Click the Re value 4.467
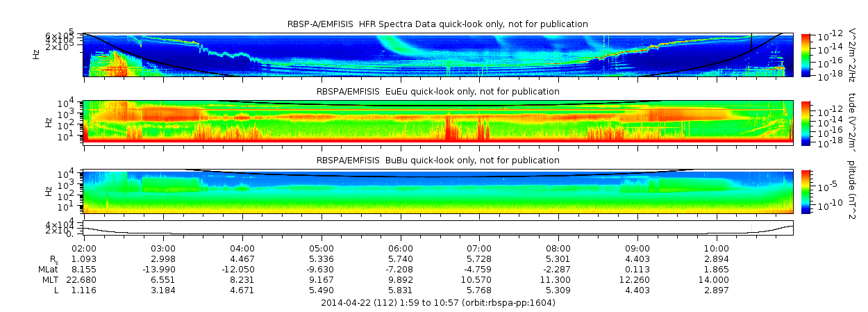868x312 pixels. coord(242,258)
